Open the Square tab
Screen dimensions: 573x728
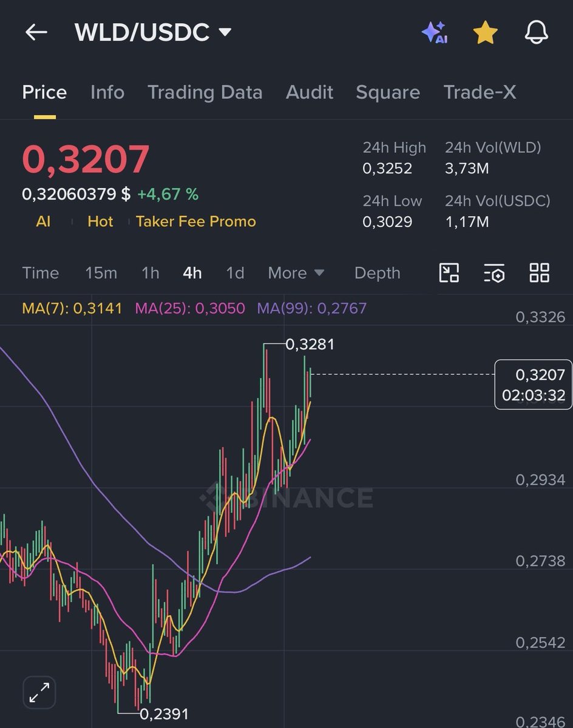[388, 92]
